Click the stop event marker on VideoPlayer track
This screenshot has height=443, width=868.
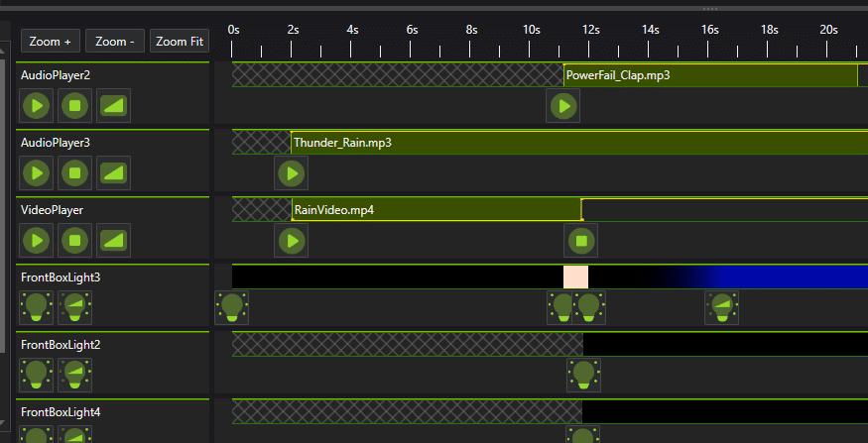pos(581,241)
